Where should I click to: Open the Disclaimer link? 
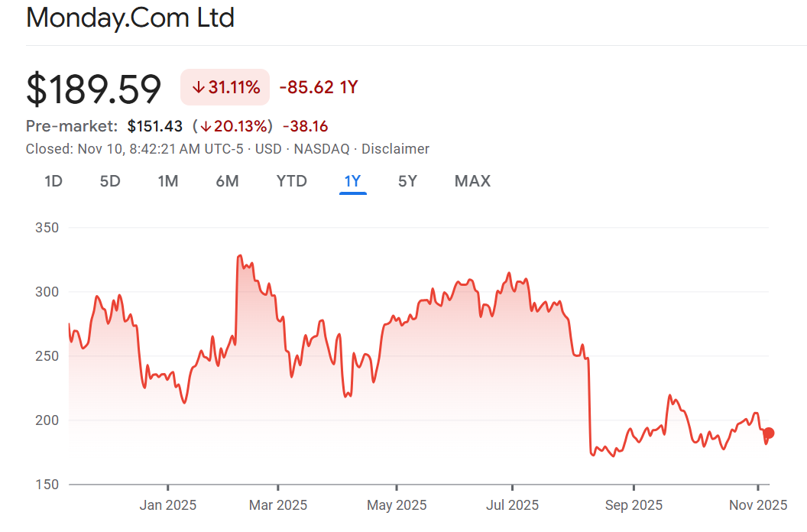tap(395, 149)
